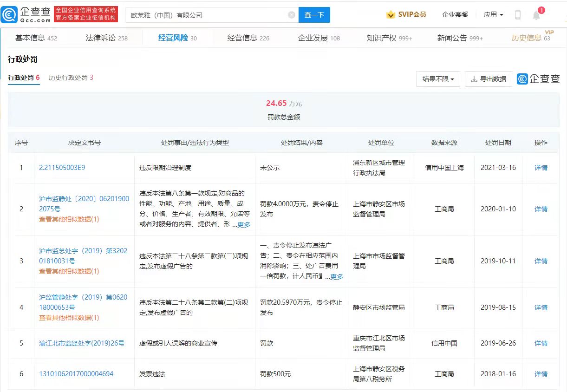The width and height of the screenshot is (567, 392).
Task: Click the 查一下 search button
Action: click(314, 15)
